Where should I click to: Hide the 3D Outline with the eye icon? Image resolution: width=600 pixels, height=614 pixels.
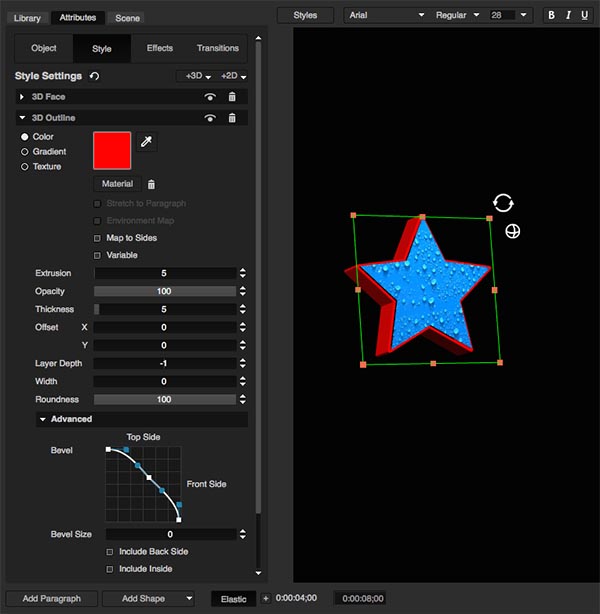(210, 118)
